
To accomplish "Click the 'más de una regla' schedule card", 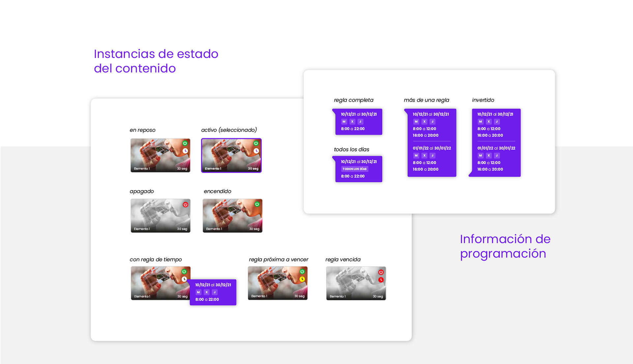I will point(432,142).
